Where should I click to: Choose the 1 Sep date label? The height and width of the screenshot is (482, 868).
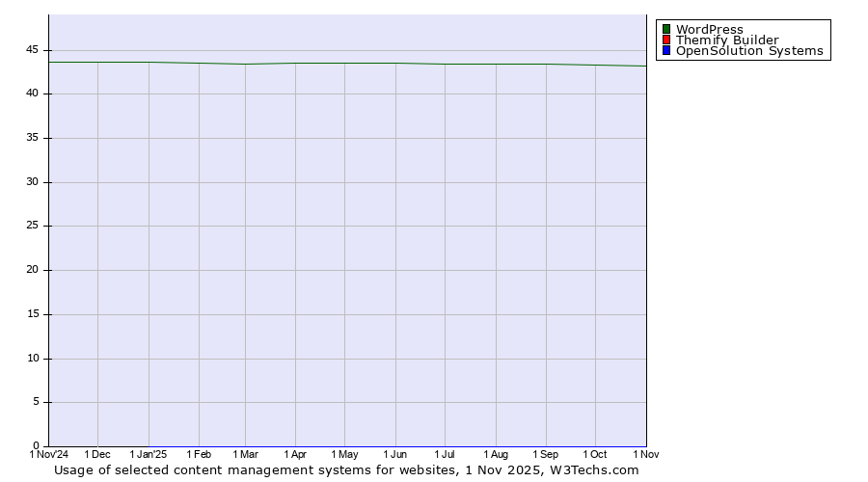(x=546, y=454)
